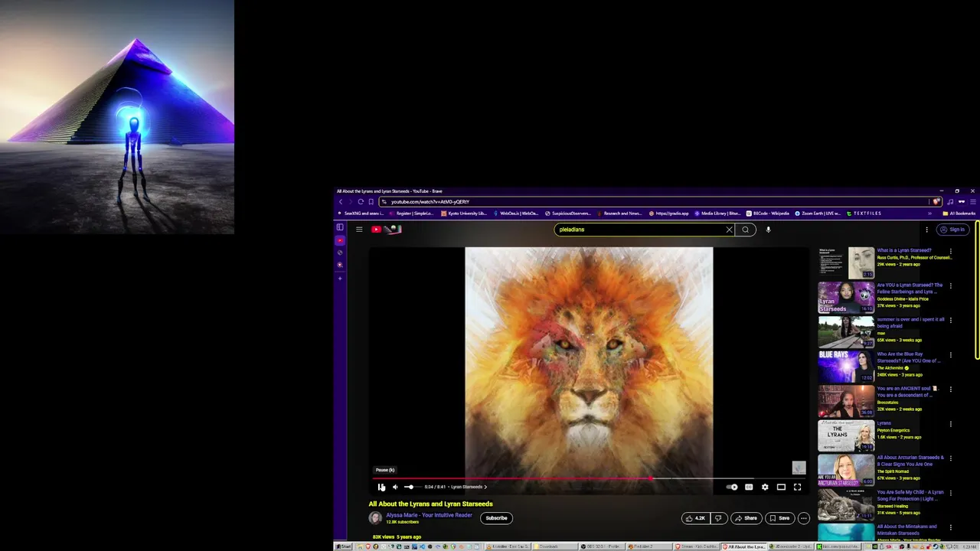
Task: Switch to theater mode
Action: point(781,487)
